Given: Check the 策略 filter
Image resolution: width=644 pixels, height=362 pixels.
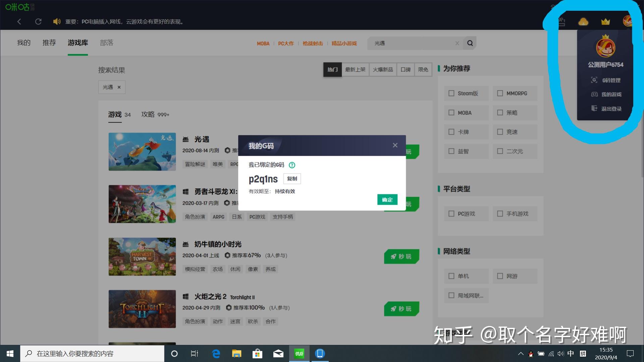Looking at the screenshot, I should pyautogui.click(x=500, y=113).
